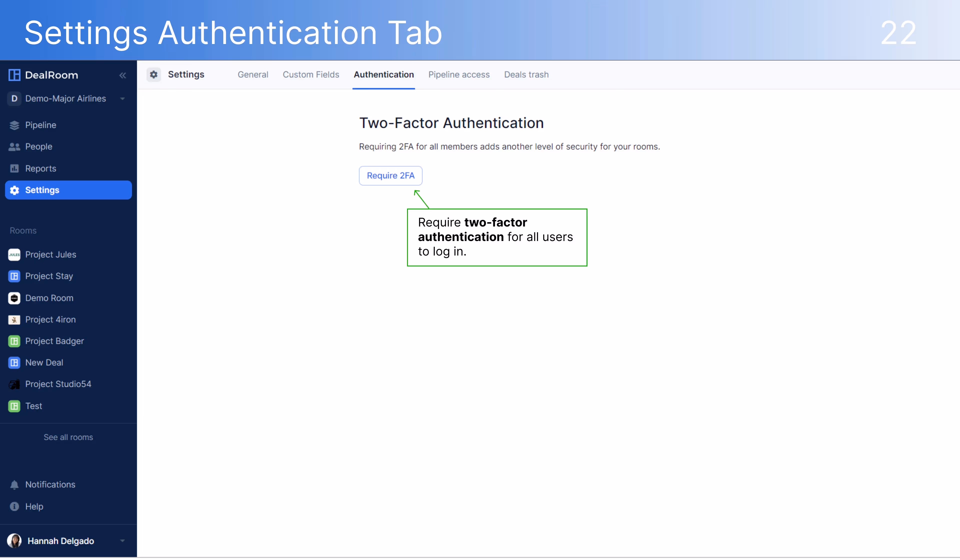Screen dimensions: 960x560
Task: Select the Demo Room icon
Action: click(x=14, y=298)
